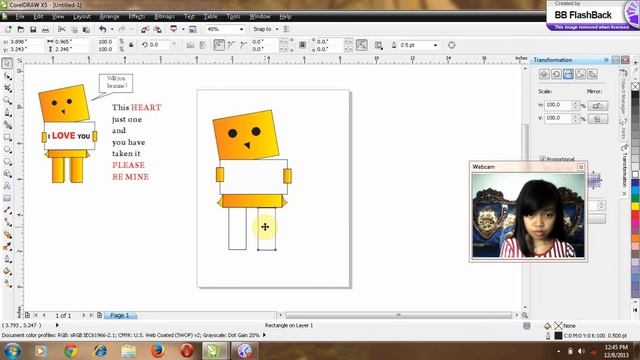Click the Import icon in toolbar

tap(145, 29)
